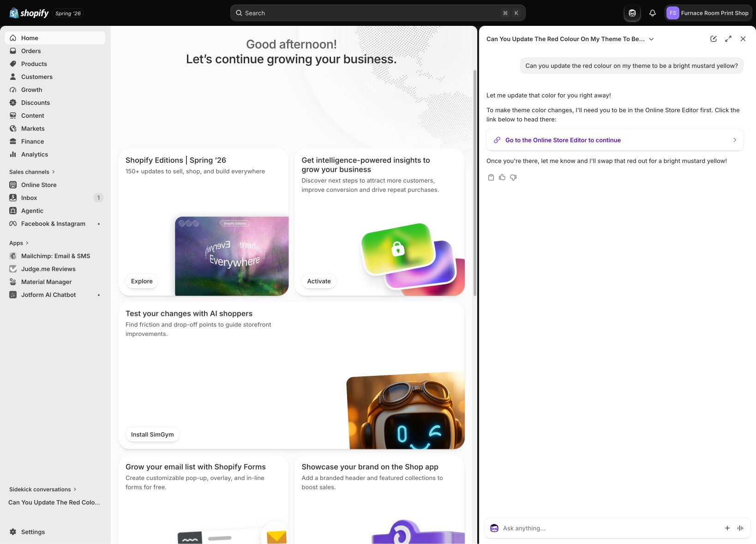
Task: Give thumbs up to the Sidekick response
Action: (x=502, y=177)
